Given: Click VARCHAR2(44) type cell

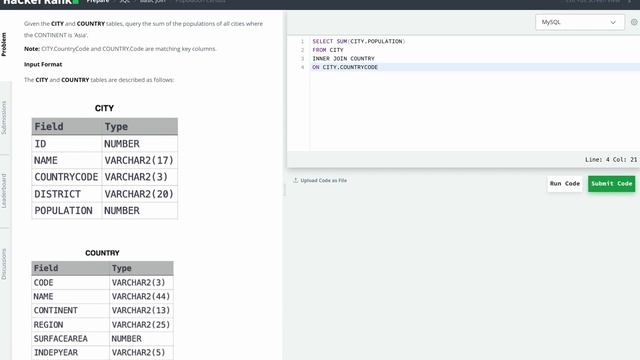Looking at the screenshot, I should click(x=141, y=296).
